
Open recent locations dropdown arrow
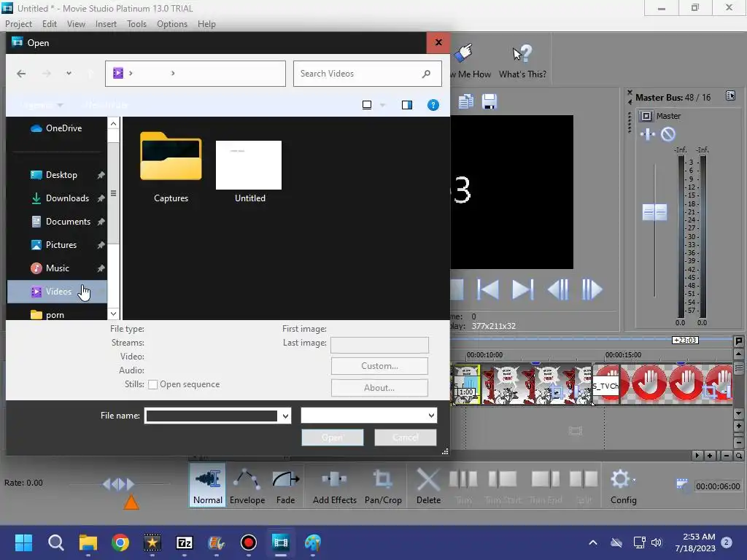coord(69,74)
